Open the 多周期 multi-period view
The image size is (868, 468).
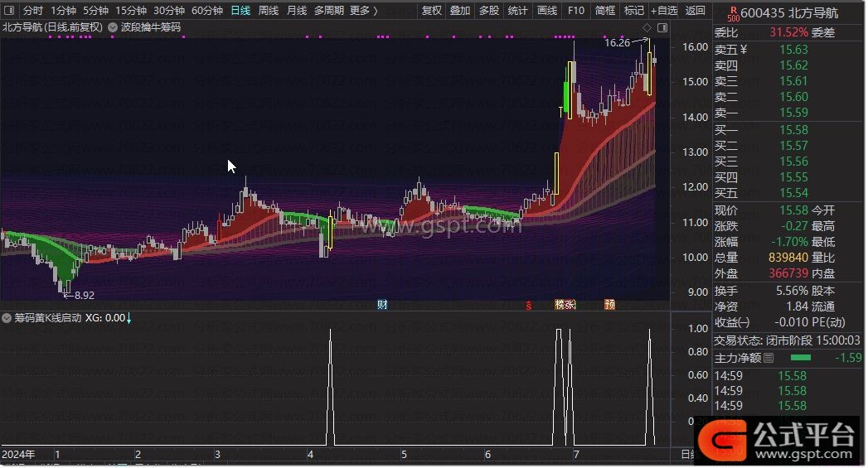pyautogui.click(x=329, y=11)
